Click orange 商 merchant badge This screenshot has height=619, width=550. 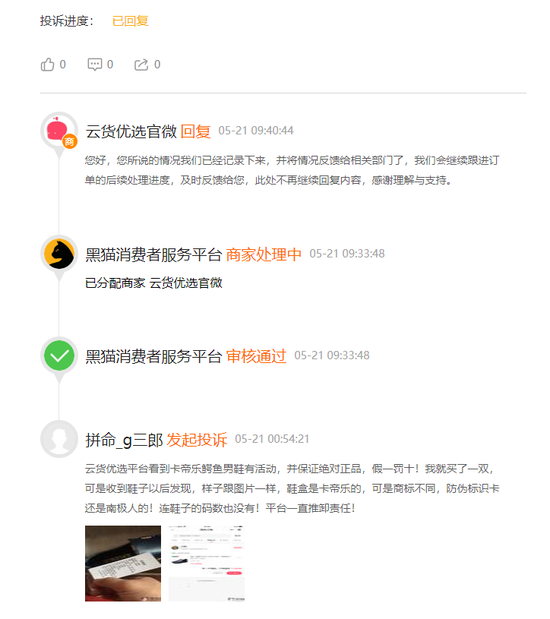pos(69,142)
